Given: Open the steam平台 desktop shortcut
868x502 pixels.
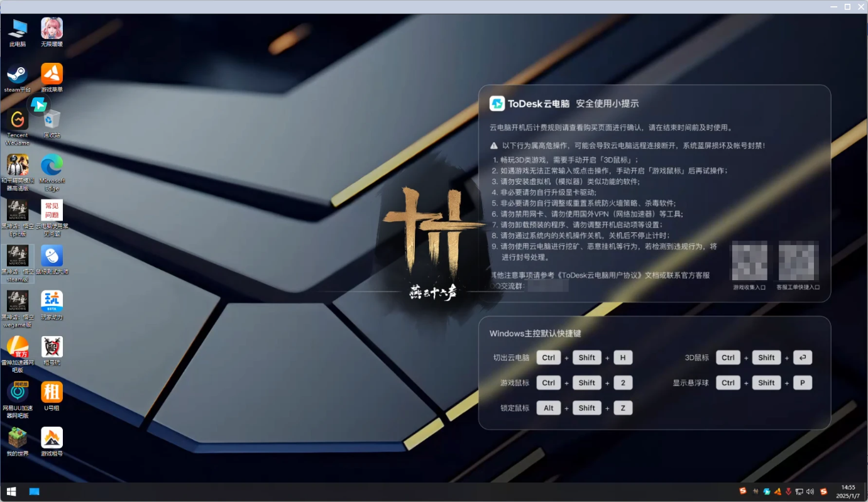Looking at the screenshot, I should click(x=18, y=78).
